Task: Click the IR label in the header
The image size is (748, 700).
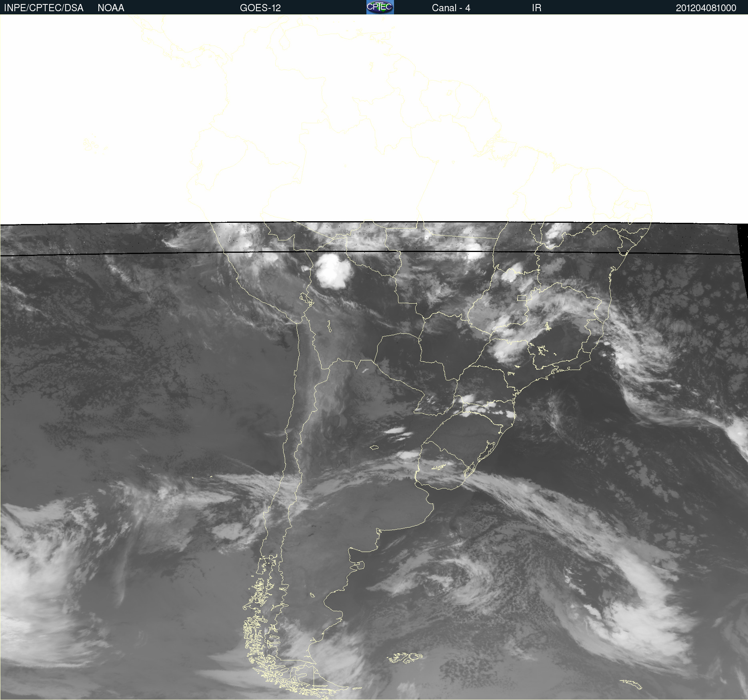Action: 536,8
